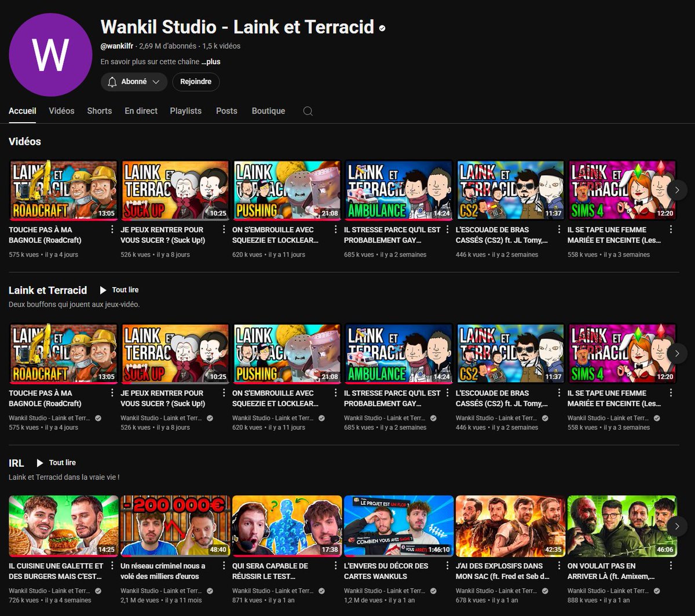Open options for ON S'EMBROUILLE AVEC SQUEEZIE in Vidéos
695x616 pixels.
click(x=336, y=230)
